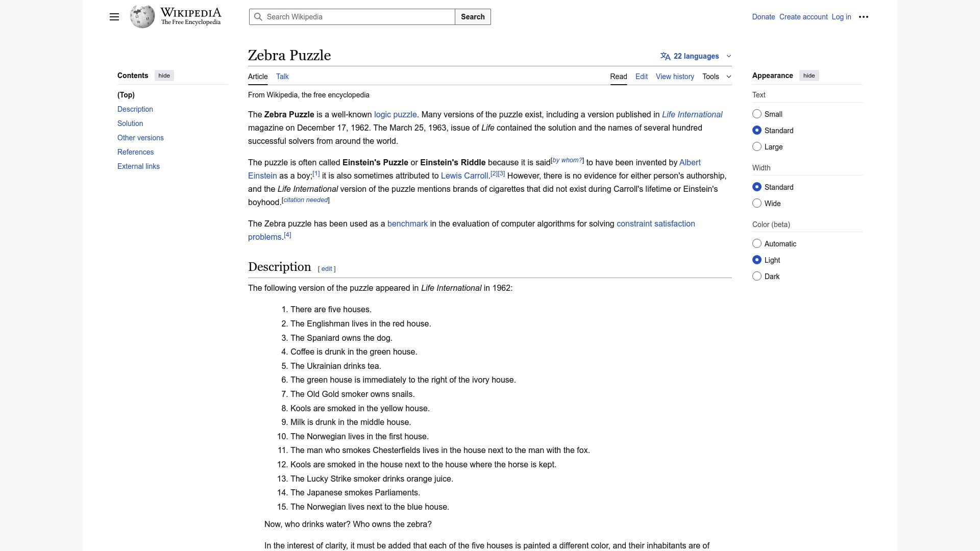Open the hamburger main menu icon

(x=114, y=17)
